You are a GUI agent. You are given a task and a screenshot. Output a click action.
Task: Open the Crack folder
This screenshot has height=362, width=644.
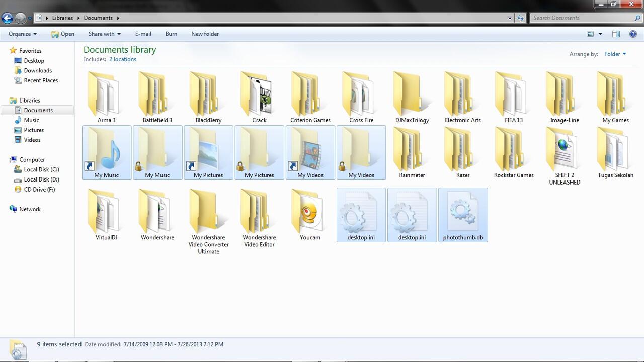pos(259,98)
